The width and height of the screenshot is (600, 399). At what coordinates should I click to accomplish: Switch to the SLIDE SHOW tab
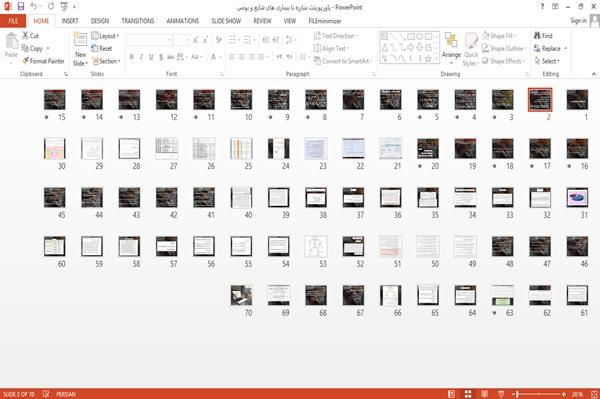[x=226, y=21]
